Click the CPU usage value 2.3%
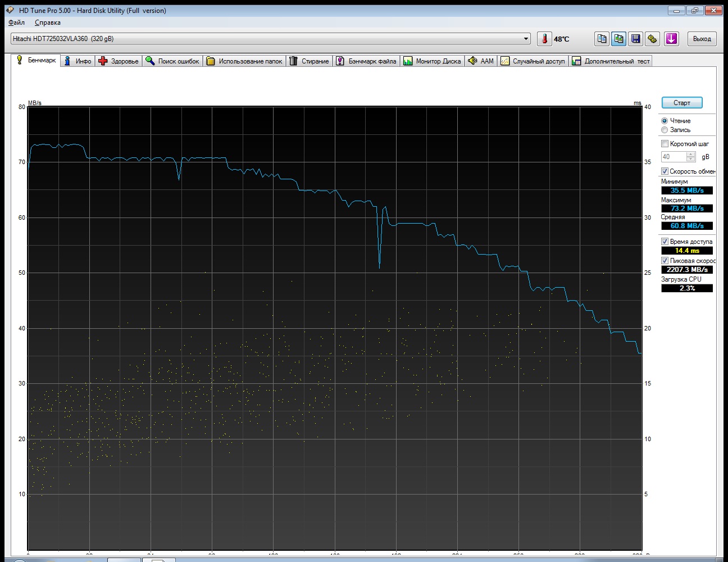 [687, 288]
